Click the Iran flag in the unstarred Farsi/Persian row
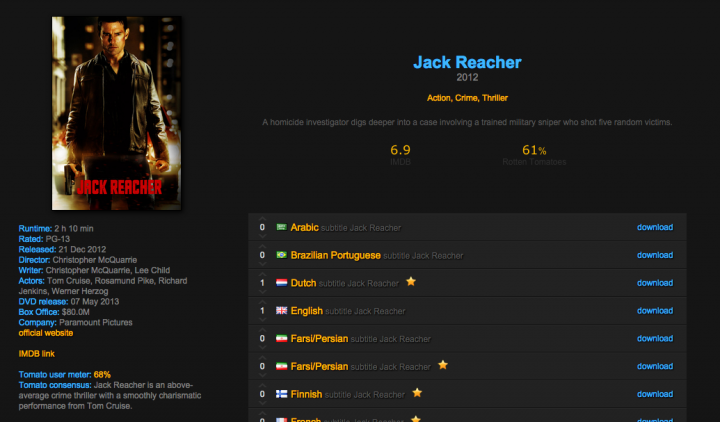This screenshot has height=422, width=720. (281, 338)
